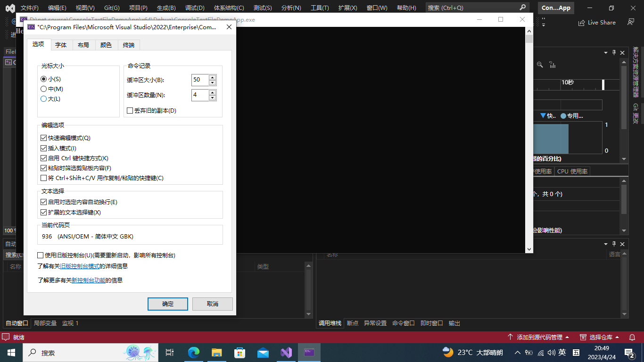Screen dimensions: 644x362
Task: Open the legacy console mode (旧版控制台模式) link
Action: pos(79,266)
